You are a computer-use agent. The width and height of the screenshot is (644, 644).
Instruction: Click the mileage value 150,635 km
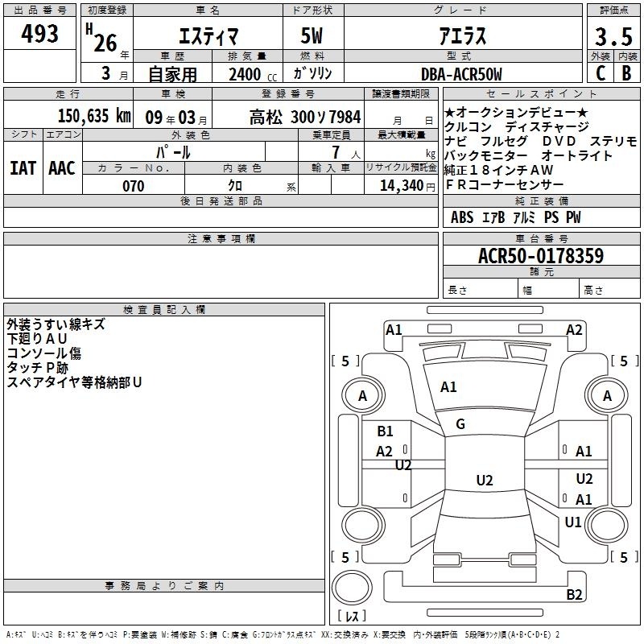[x=94, y=116]
